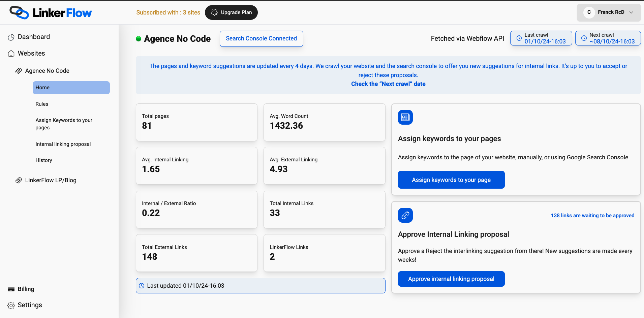Click the LinkerFlow Links value 2

(x=272, y=257)
